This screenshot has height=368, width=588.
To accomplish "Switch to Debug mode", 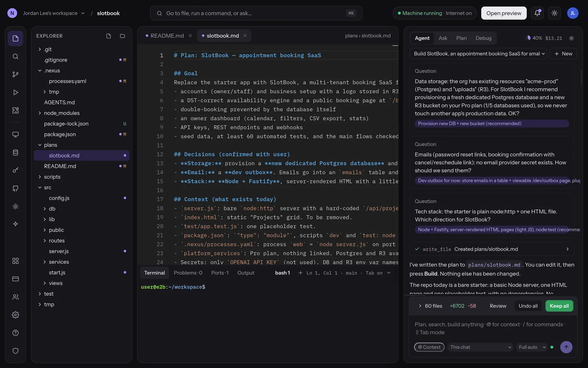I will (483, 38).
